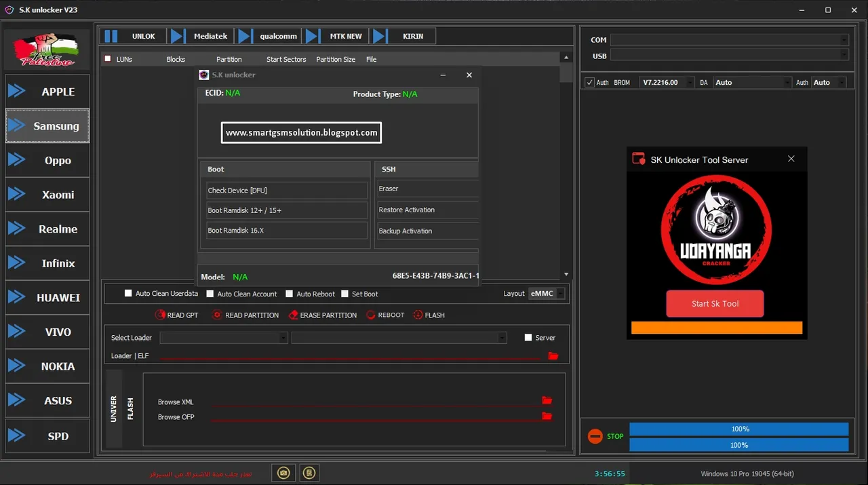Image resolution: width=868 pixels, height=485 pixels.
Task: Open folder icon for Browse OFP
Action: tap(547, 416)
